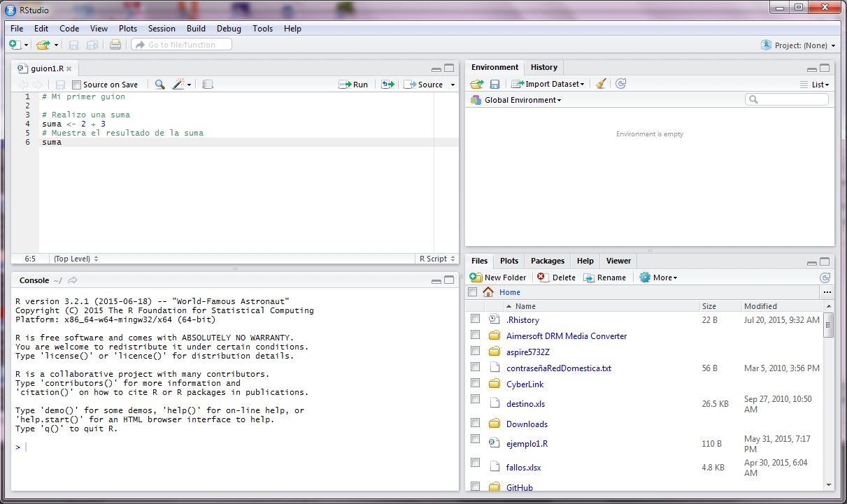Open the (Top Level) scope selector
847x504 pixels.
click(x=76, y=259)
